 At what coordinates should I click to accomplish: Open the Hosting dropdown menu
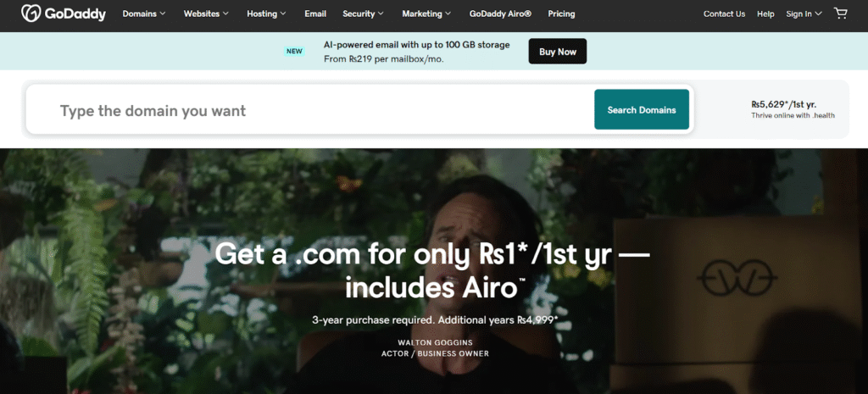coord(266,14)
